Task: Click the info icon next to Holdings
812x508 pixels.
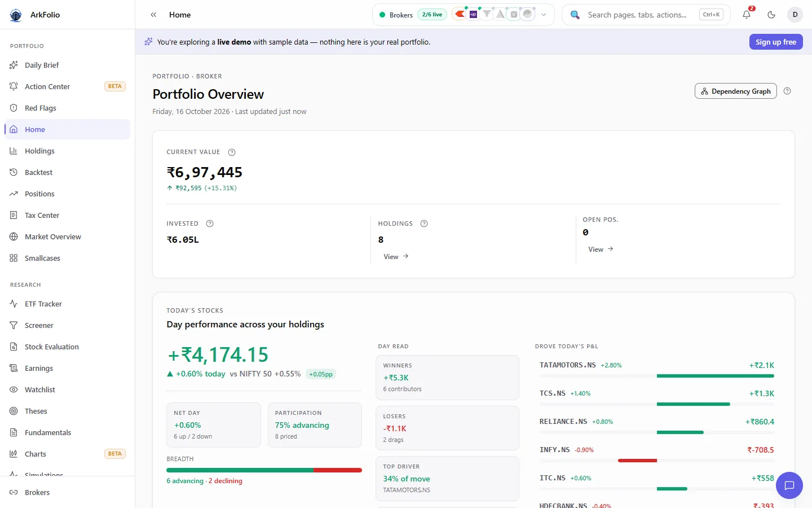Action: (x=424, y=224)
